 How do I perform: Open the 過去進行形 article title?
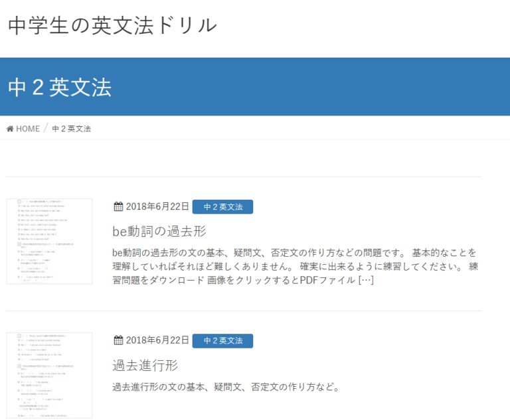click(145, 366)
